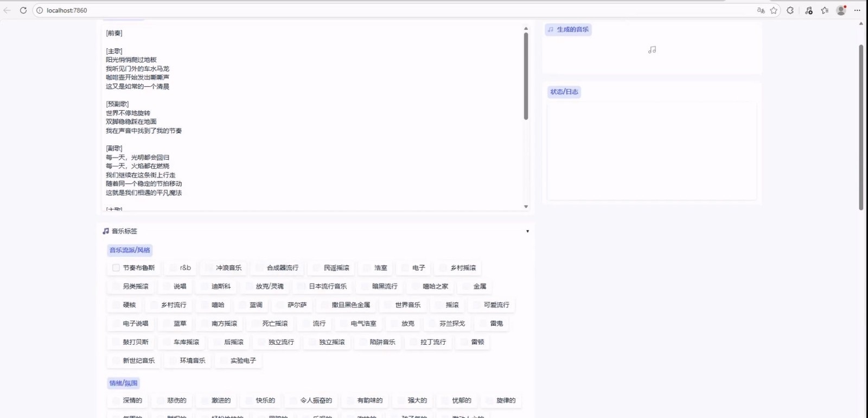
Task: Open the browser extensions puzzle icon
Action: point(790,10)
